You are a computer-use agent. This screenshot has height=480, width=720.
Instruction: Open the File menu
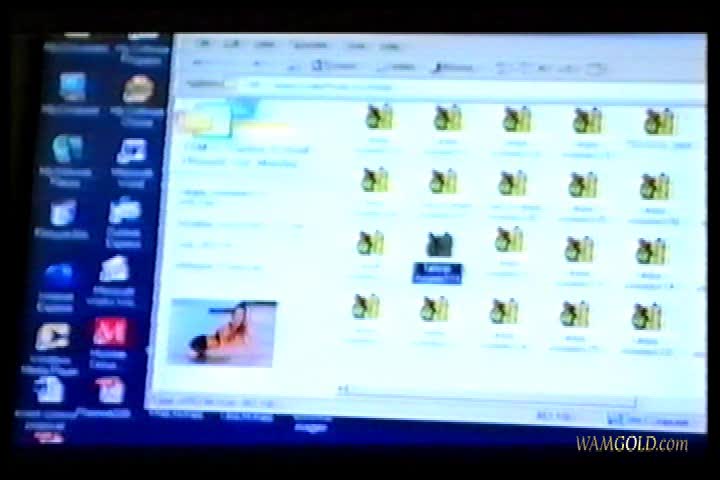coord(203,44)
